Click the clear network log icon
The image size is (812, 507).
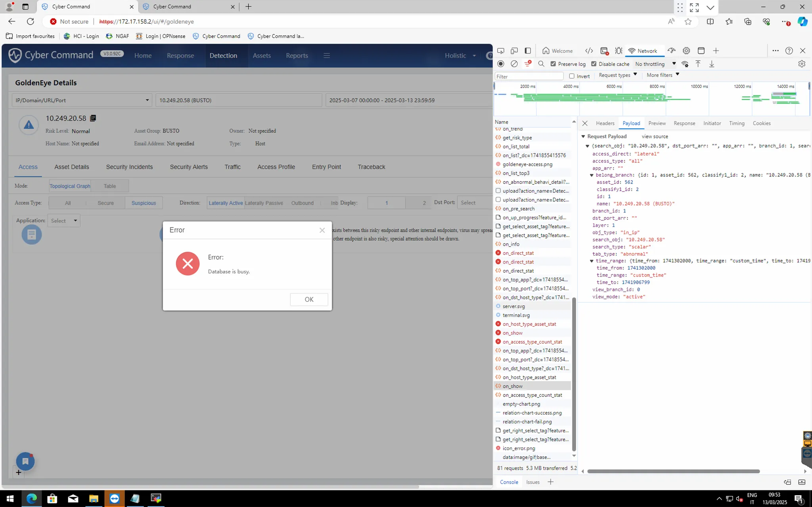click(x=514, y=64)
